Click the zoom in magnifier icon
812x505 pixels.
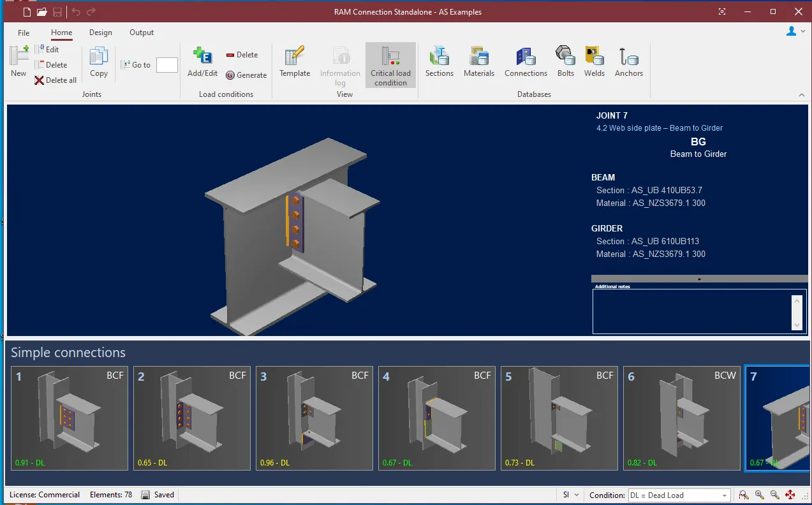[759, 495]
